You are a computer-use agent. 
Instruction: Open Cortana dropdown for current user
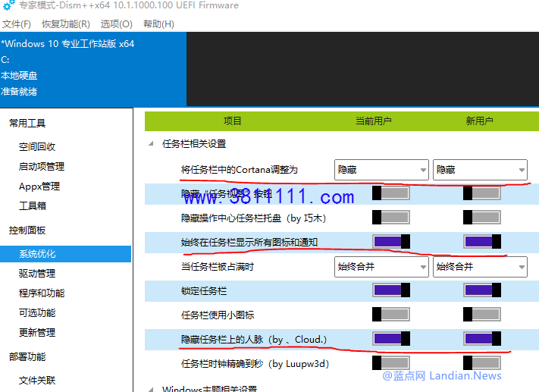pyautogui.click(x=381, y=170)
